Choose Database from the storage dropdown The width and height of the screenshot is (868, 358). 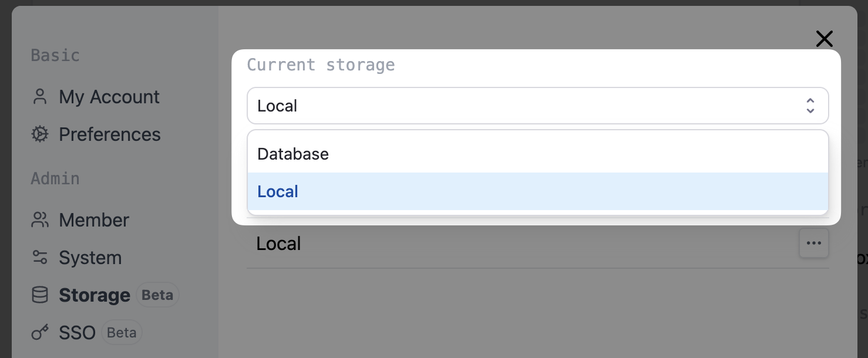tap(293, 154)
